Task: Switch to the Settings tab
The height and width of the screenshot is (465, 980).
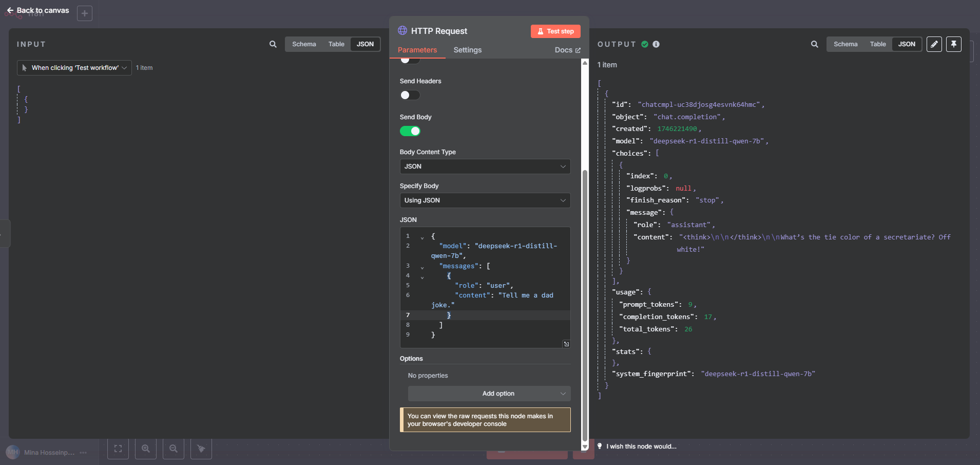Action: coord(467,50)
